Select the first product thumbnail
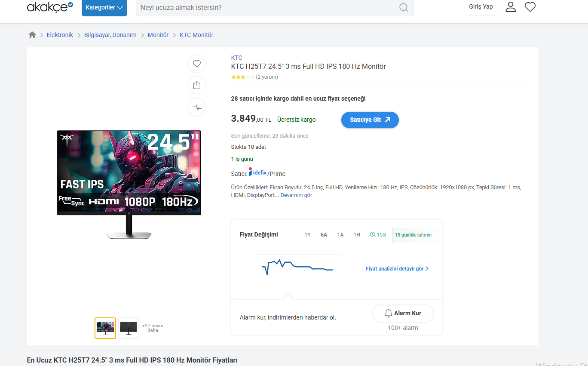This screenshot has width=588, height=366. tap(105, 328)
